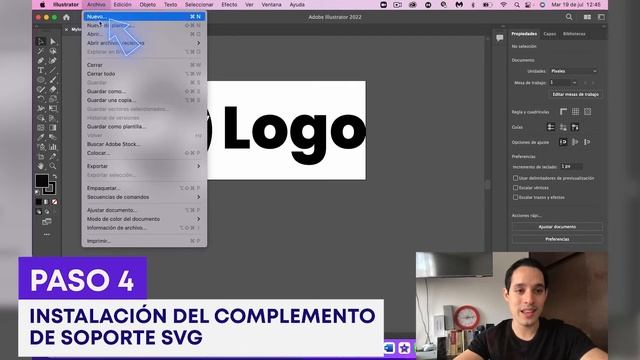The image size is (640, 360).
Task: Toggle second Guías lock button
Action: point(563,127)
